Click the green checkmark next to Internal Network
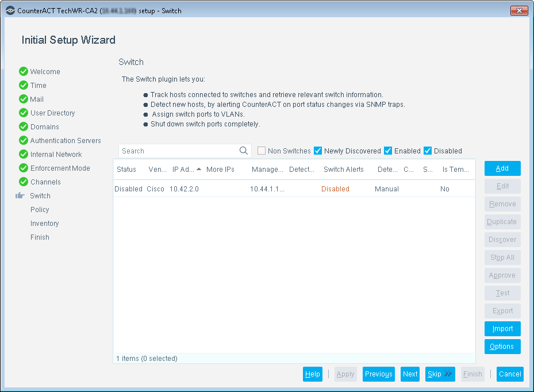 pos(24,154)
